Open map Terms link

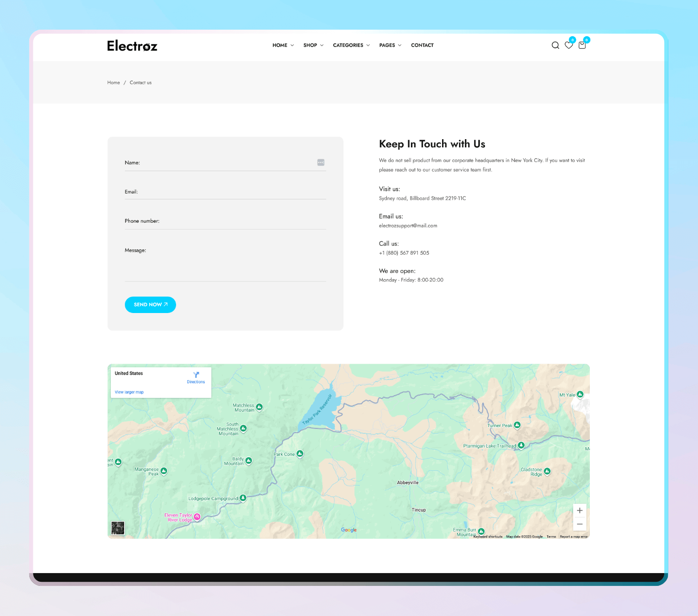(551, 537)
